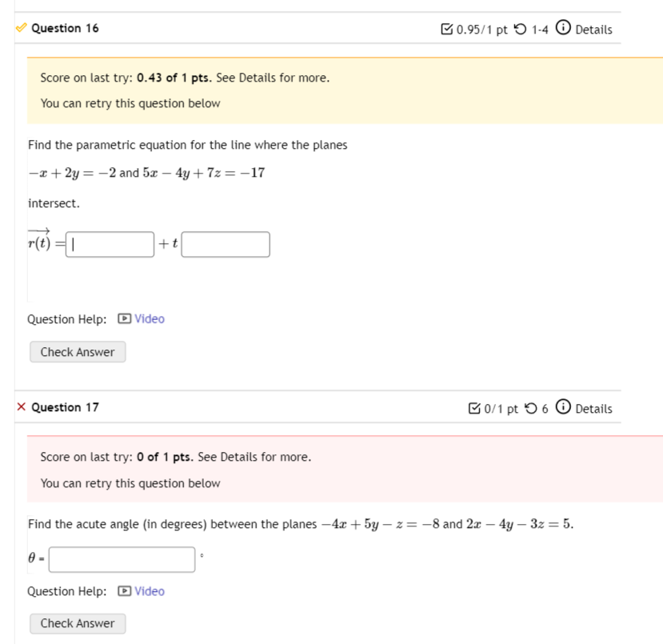Screen dimensions: 663x644
Task: Click the first vector answer box in Question 16
Action: (x=108, y=244)
